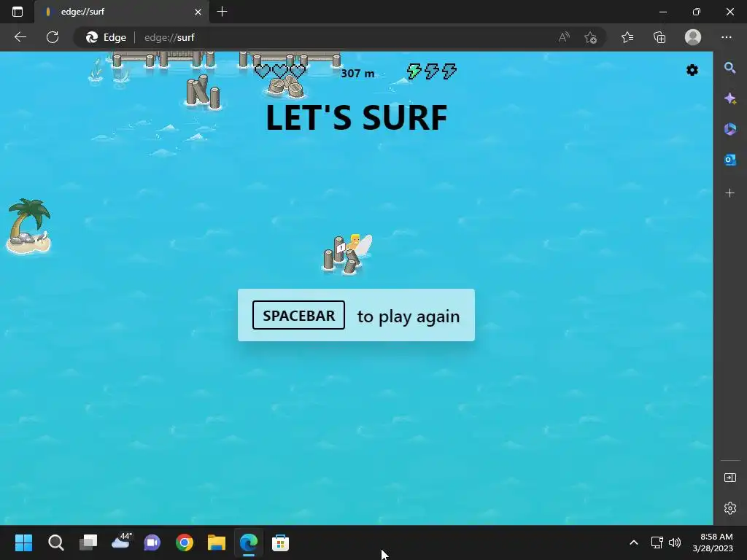Open the Windows Start menu
This screenshot has height=560, width=747.
tap(23, 542)
